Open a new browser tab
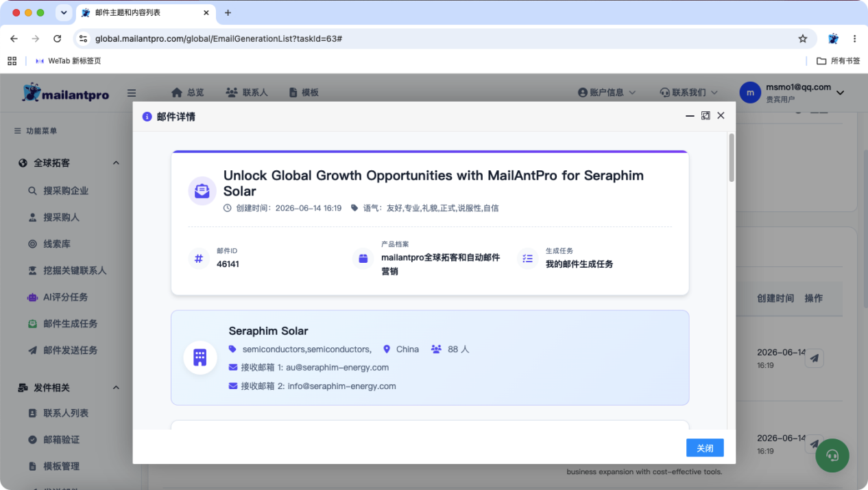The height and width of the screenshot is (490, 868). point(228,12)
